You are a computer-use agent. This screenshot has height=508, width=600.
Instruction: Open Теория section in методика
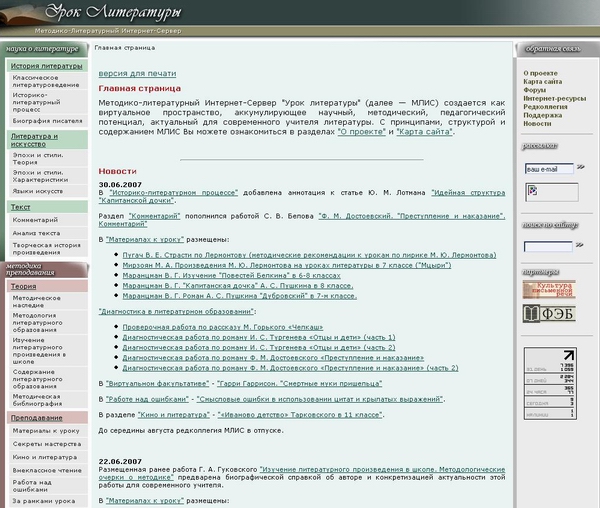(23, 286)
